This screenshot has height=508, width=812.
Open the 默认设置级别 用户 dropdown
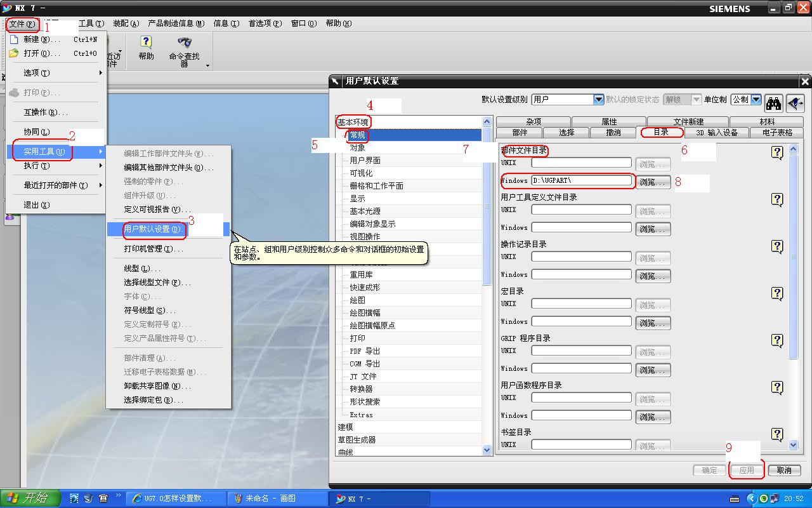point(598,100)
